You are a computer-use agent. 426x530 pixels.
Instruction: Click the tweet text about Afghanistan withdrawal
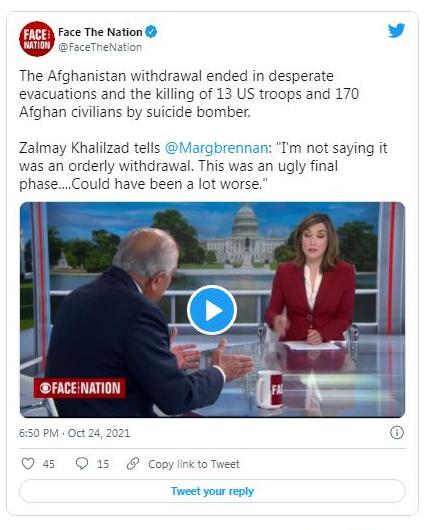189,94
